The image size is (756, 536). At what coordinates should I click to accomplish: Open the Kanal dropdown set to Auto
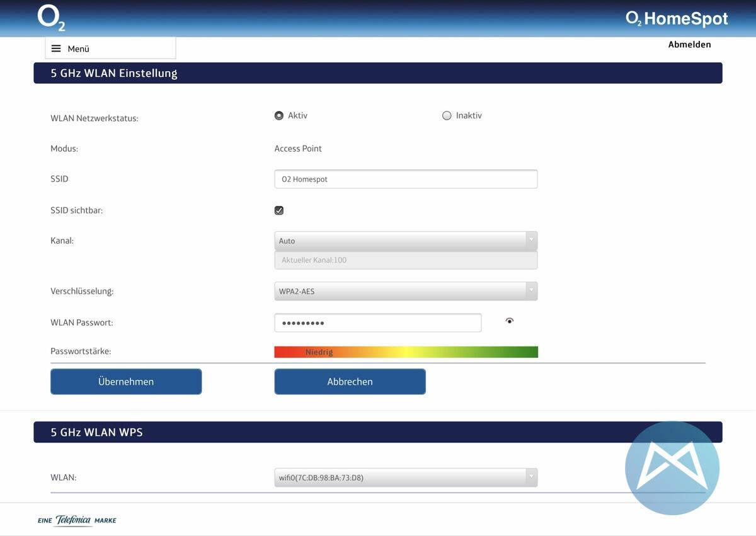tap(406, 241)
